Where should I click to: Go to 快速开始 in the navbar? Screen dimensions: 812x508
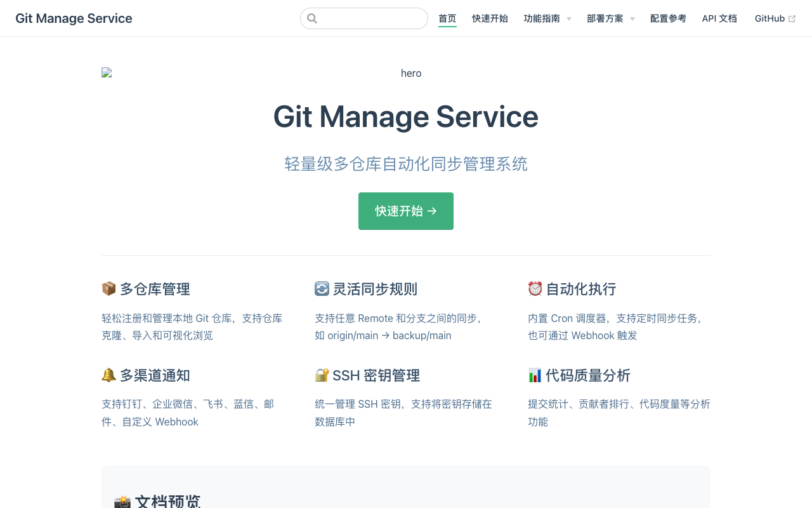coord(490,18)
